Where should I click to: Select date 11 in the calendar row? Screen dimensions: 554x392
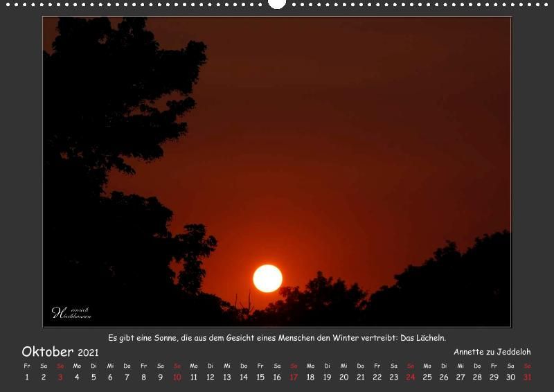coord(194,377)
